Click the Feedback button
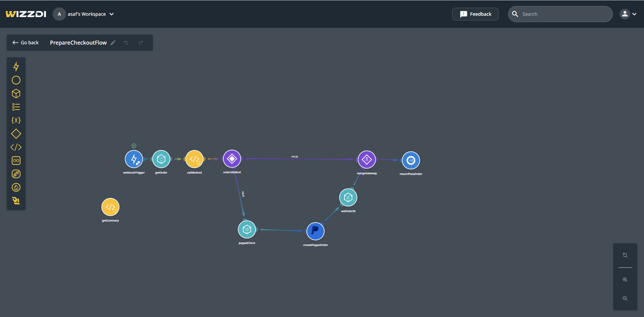 475,14
